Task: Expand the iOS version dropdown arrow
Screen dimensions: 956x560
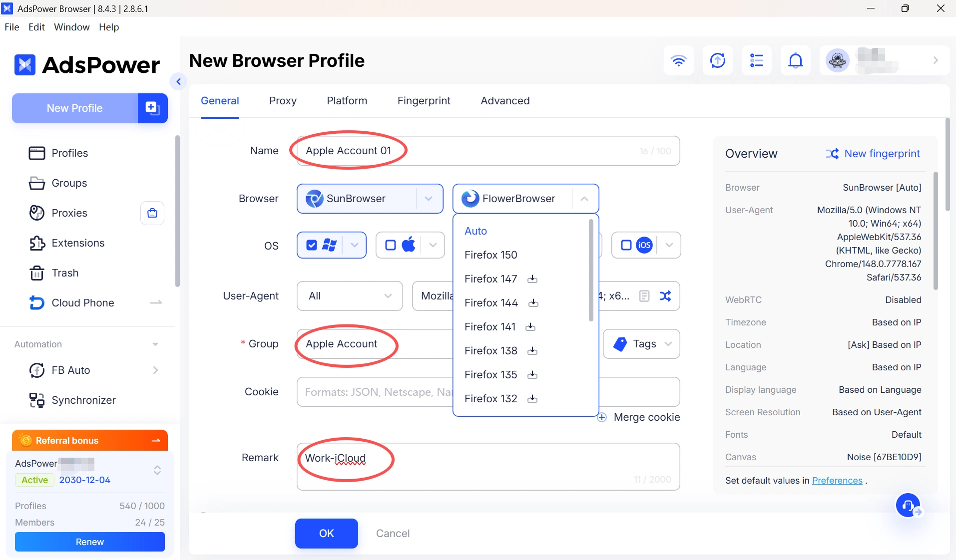Action: point(669,245)
